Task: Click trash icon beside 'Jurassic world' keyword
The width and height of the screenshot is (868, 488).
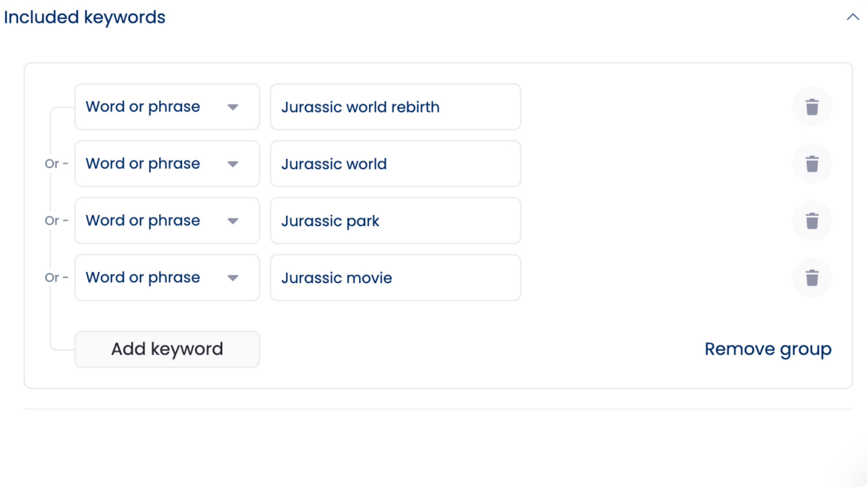Action: click(x=812, y=164)
